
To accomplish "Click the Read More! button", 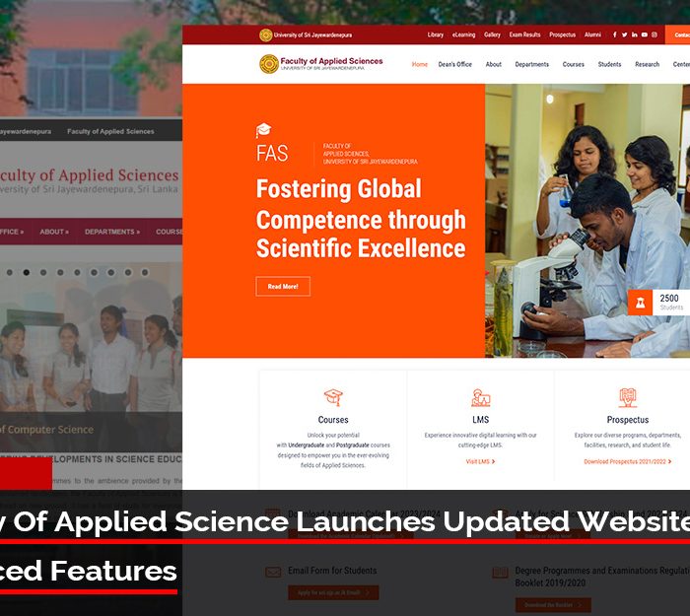I will pos(283,287).
